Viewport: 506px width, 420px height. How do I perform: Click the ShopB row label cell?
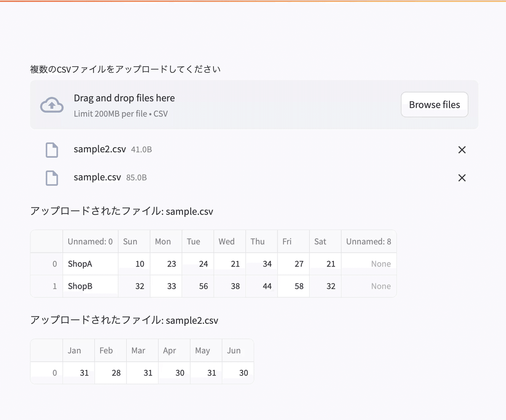pos(90,286)
